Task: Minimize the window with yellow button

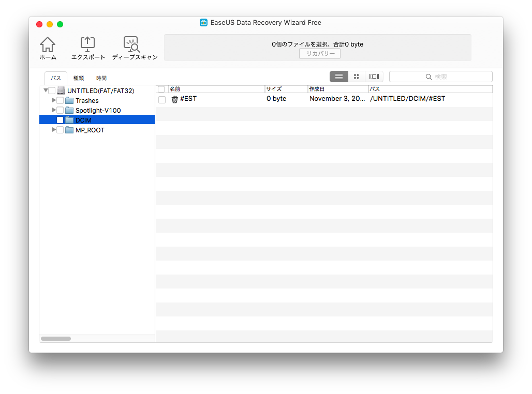Action: click(x=50, y=24)
